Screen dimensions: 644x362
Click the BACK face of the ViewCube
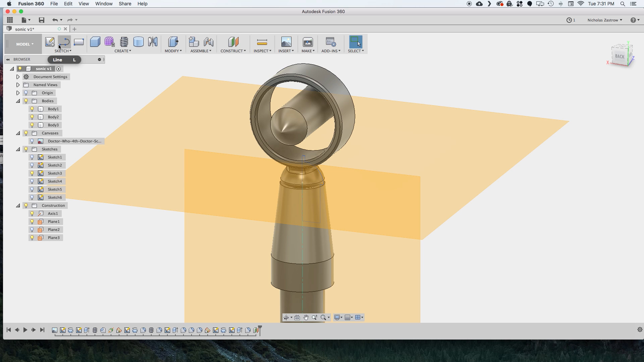[x=620, y=56]
